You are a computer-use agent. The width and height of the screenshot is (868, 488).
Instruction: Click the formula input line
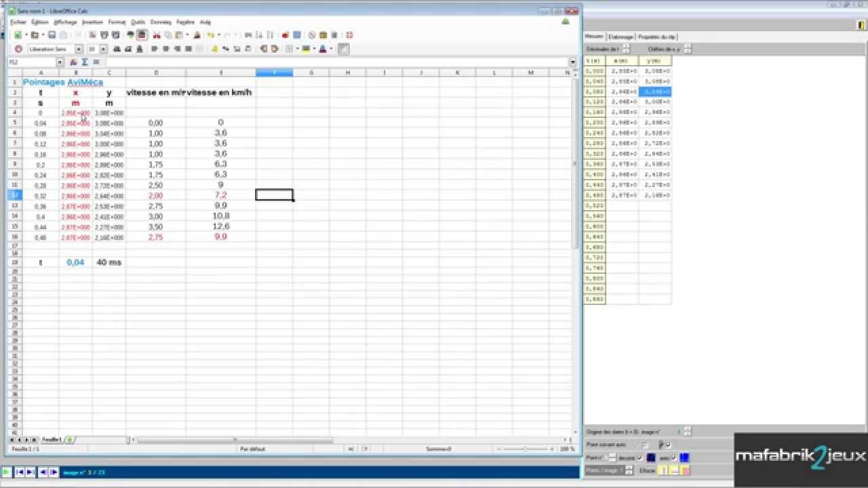tap(337, 62)
